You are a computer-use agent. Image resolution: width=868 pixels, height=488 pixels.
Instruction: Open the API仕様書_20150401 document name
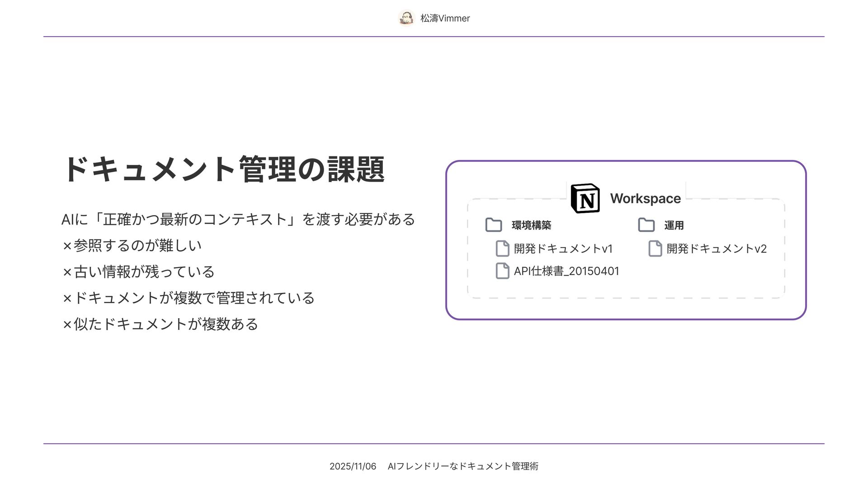566,271
